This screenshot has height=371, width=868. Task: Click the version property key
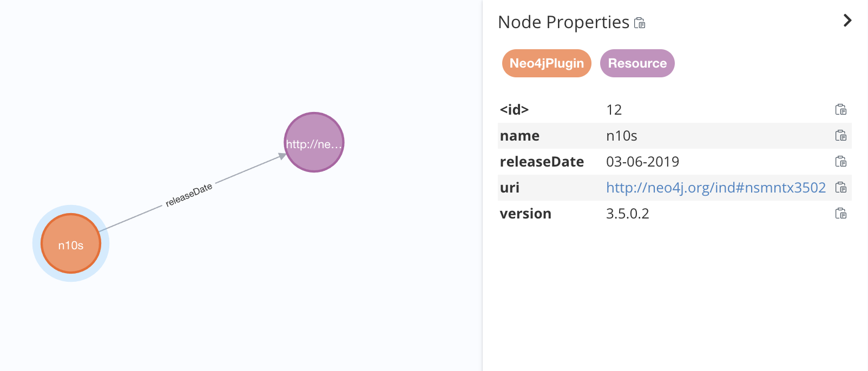(x=525, y=214)
